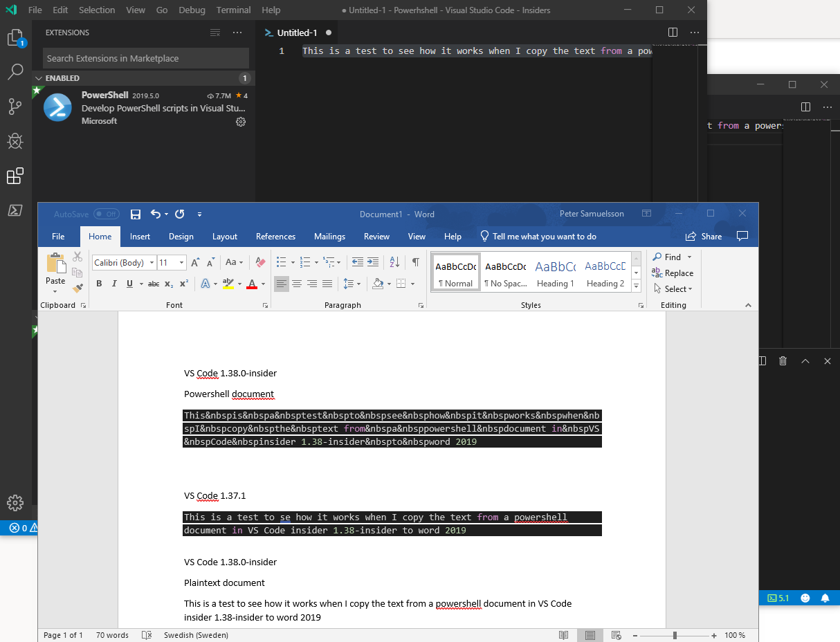The height and width of the screenshot is (642, 840).
Task: Open PowerShell extension manage gear
Action: pos(241,122)
